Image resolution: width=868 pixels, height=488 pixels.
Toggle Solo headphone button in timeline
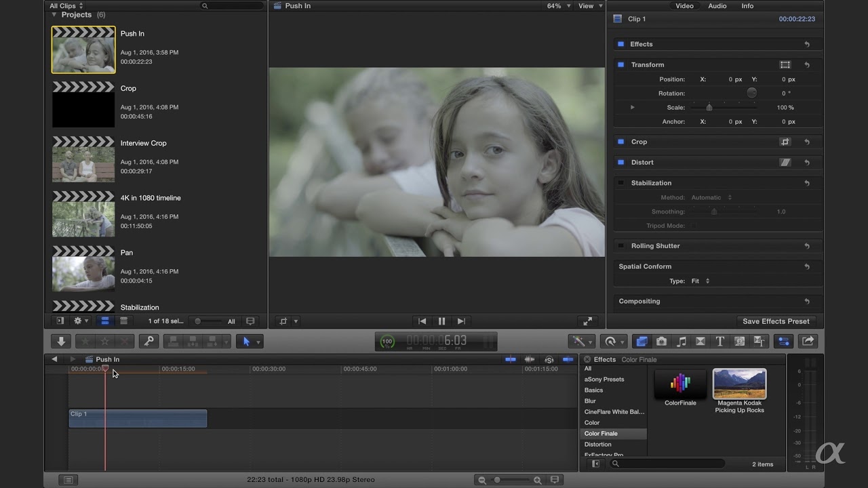(549, 359)
